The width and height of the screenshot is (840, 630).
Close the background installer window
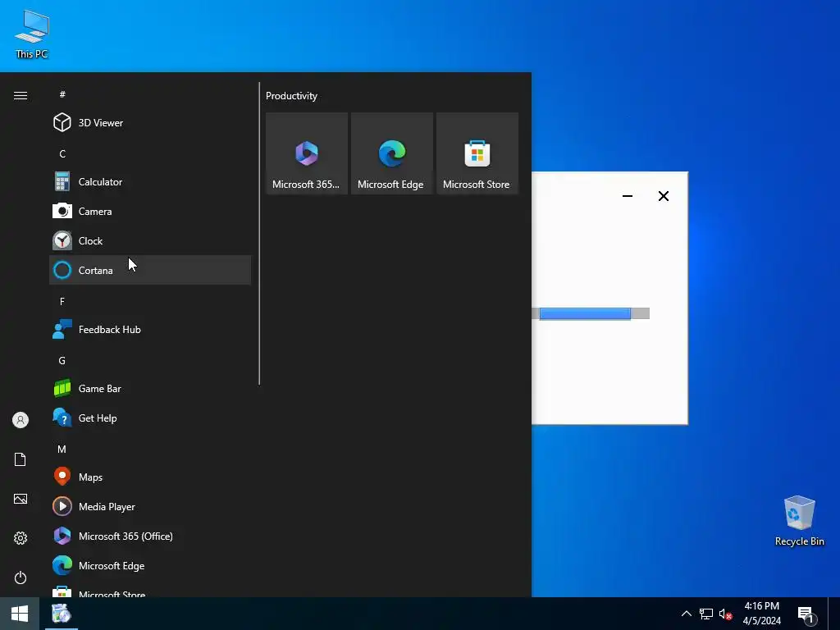663,196
